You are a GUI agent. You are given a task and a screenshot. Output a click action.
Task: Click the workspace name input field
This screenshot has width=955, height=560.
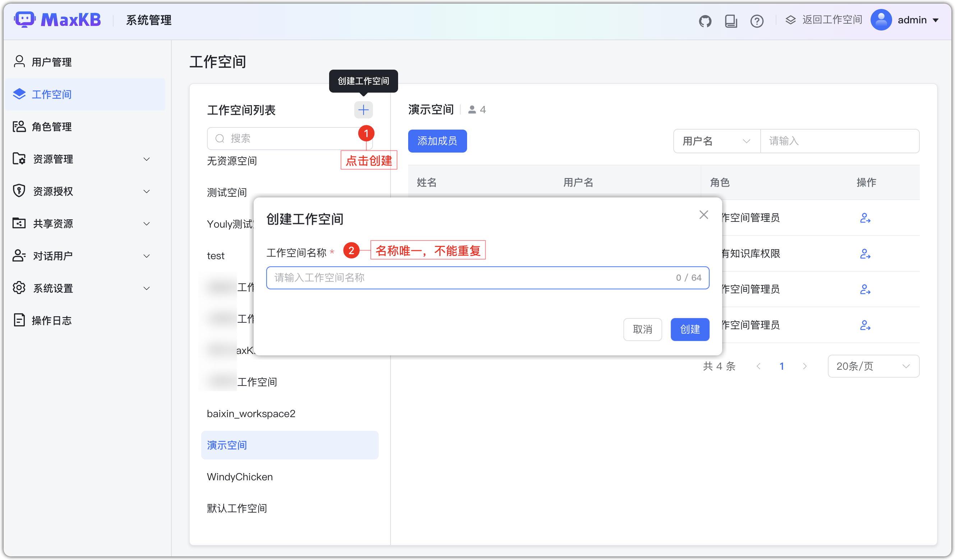click(x=487, y=277)
